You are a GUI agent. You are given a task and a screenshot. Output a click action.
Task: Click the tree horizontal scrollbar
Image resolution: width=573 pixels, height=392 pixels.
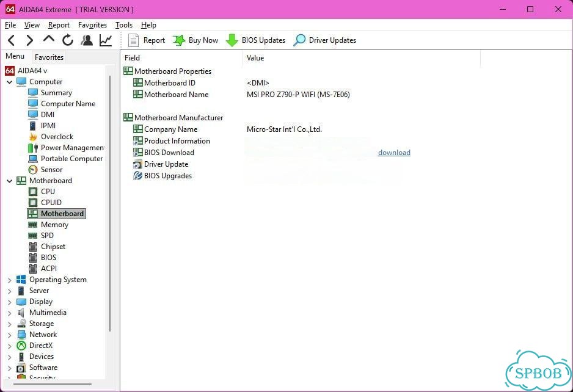point(53,384)
